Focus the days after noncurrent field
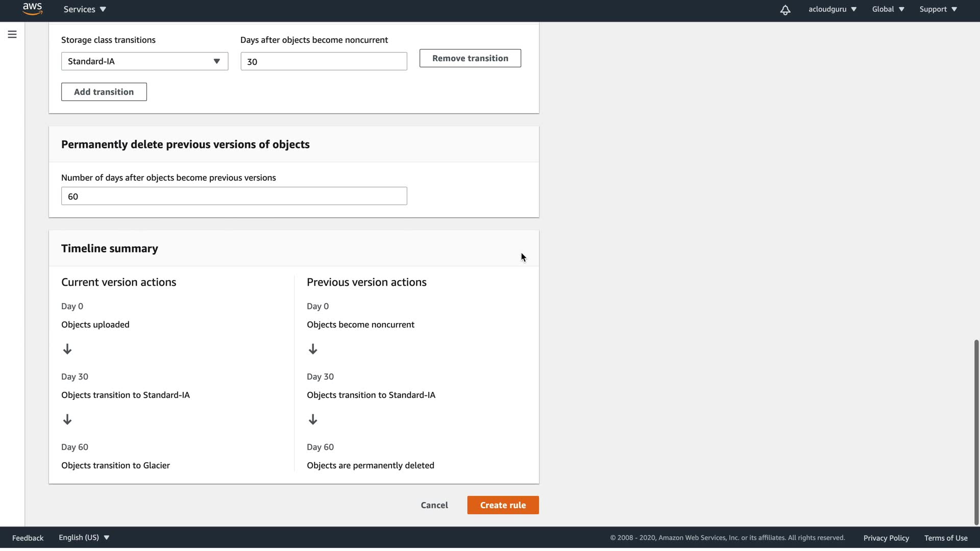Viewport: 980px width, 551px height. [324, 61]
